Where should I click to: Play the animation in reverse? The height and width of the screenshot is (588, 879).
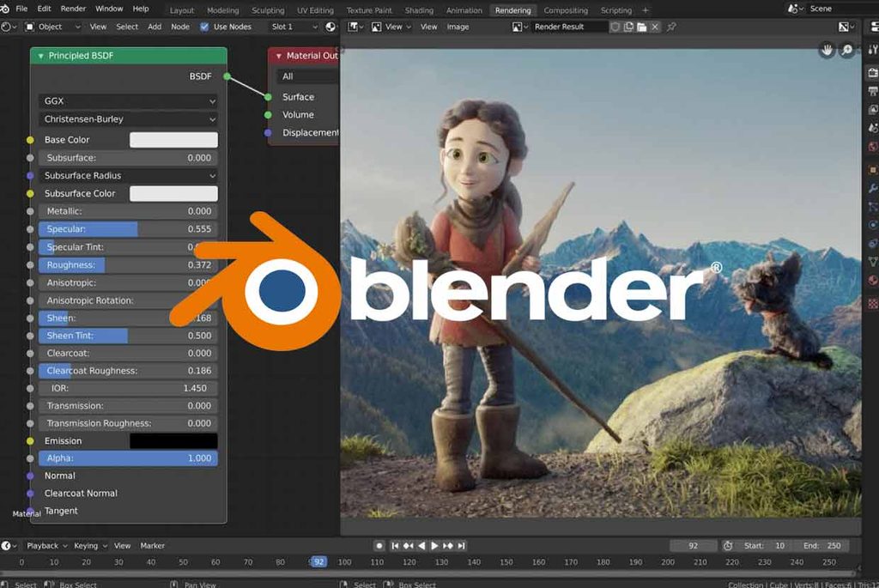pyautogui.click(x=421, y=545)
